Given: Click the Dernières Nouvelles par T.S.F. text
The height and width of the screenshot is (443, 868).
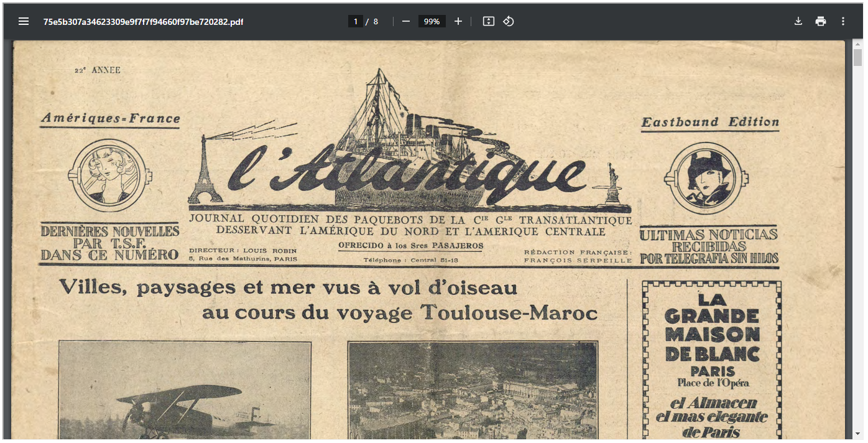Looking at the screenshot, I should pyautogui.click(x=110, y=243).
